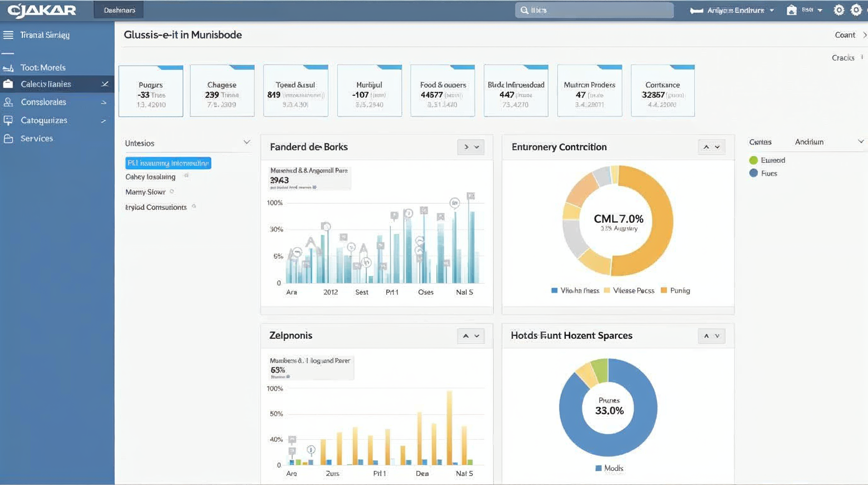Toggle the up arrow on Entronery Contrcition panel

tap(707, 147)
